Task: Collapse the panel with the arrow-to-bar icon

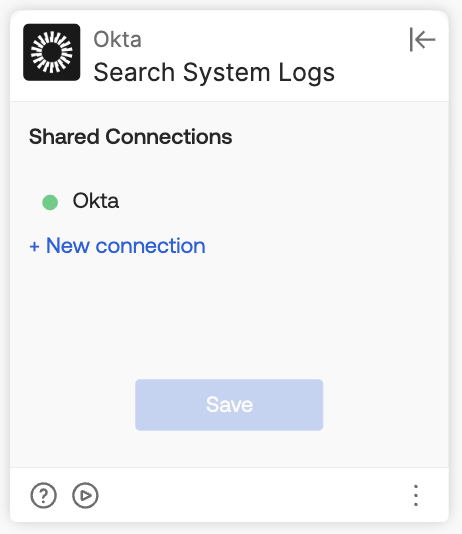Action: [422, 40]
